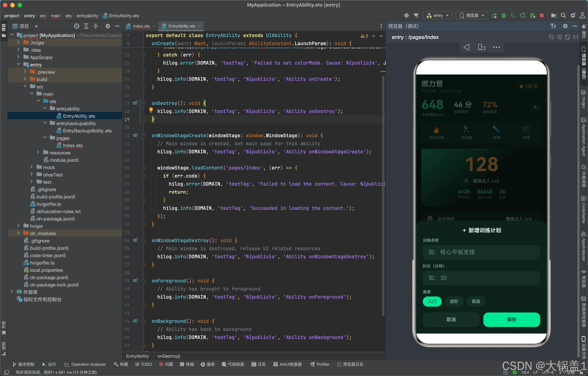Screen dimensions: 588x376
Task: Locate the opened file in the project tree
Action: [x=76, y=26]
